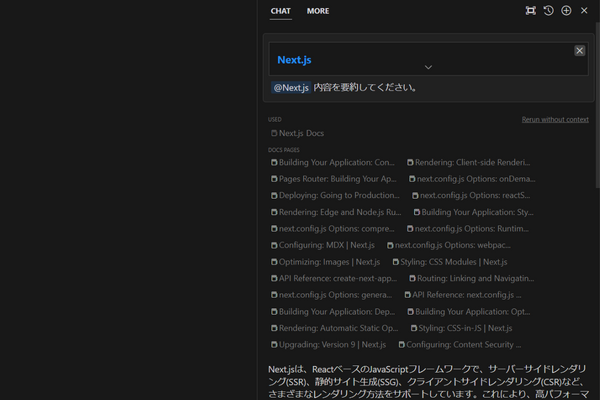The width and height of the screenshot is (600, 400).
Task: Open API Reference: next.config.js page
Action: coord(463,295)
